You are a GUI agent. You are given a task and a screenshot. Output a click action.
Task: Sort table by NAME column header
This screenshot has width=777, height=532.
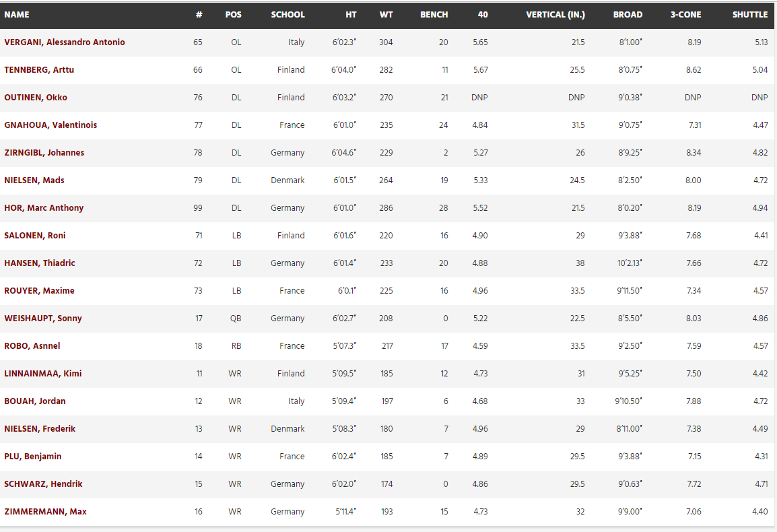pyautogui.click(x=17, y=15)
